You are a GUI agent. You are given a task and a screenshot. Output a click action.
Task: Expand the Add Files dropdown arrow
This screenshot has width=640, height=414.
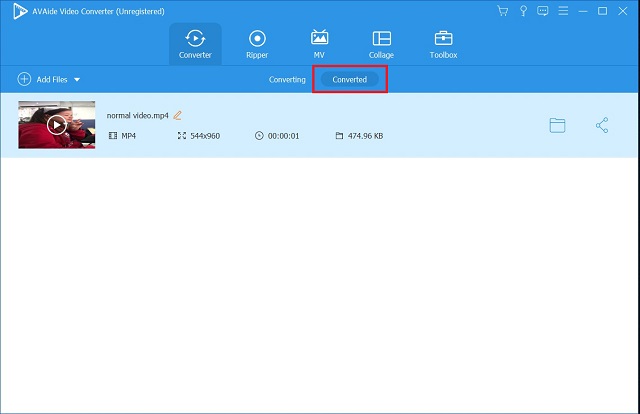77,80
